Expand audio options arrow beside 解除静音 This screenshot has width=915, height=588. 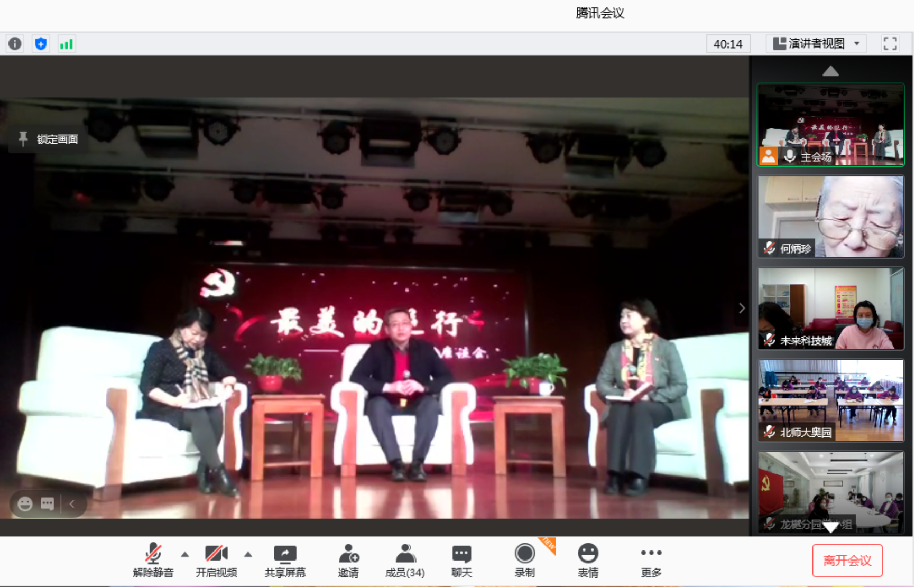(x=184, y=554)
